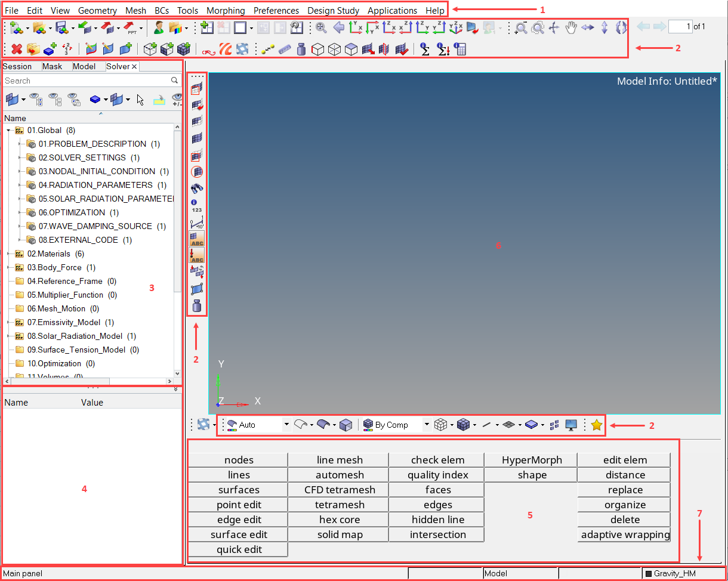Open the By Comp visualization dropdown
The height and width of the screenshot is (581, 728).
coord(427,425)
